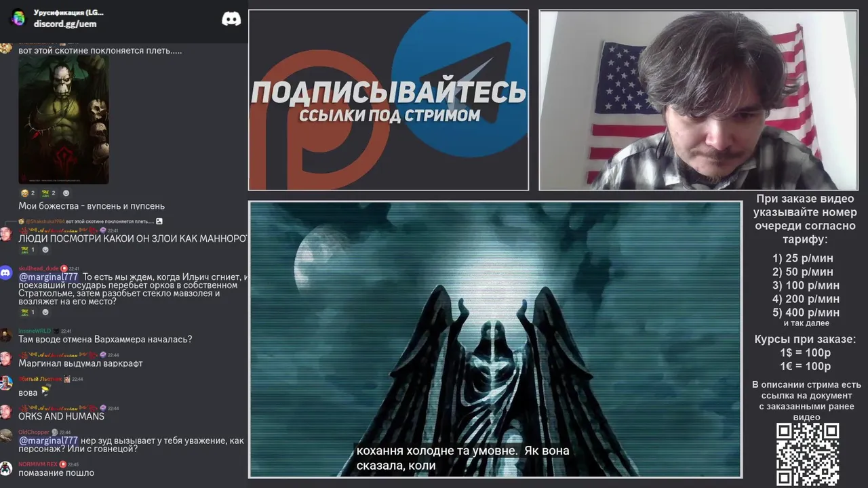This screenshot has width=868, height=488.
Task: Click the "Курсы при заказе:" heading
Action: pyautogui.click(x=806, y=339)
